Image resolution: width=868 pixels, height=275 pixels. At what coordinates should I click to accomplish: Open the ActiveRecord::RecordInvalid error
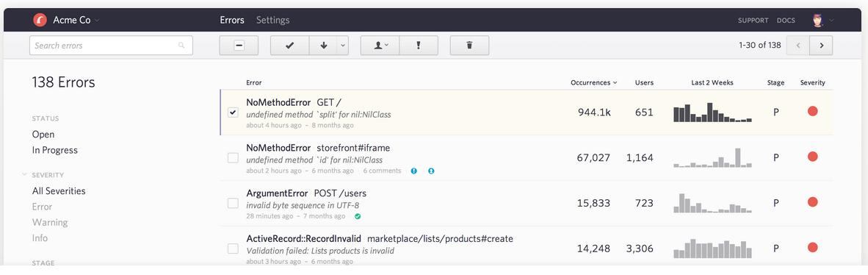click(380, 239)
